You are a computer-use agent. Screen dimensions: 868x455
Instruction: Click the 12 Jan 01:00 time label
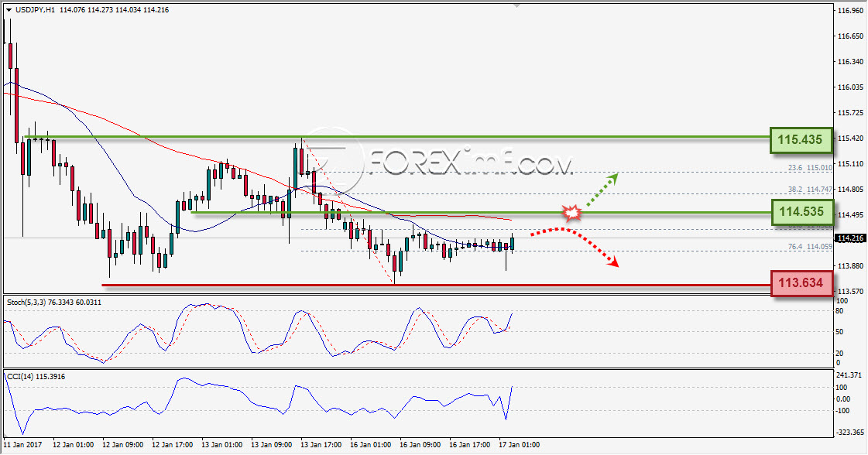pos(73,444)
